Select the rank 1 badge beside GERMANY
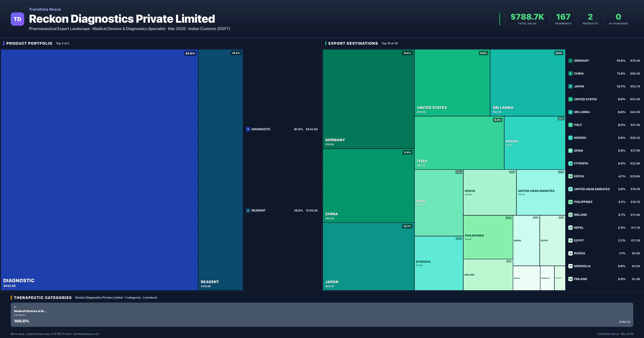 [571, 60]
